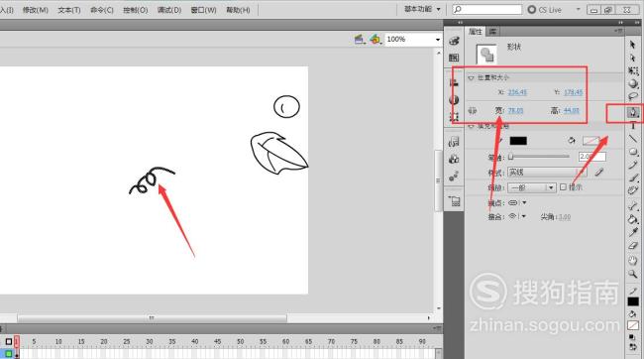
Task: Enable the 提示 hinting checkbox
Action: click(x=563, y=187)
